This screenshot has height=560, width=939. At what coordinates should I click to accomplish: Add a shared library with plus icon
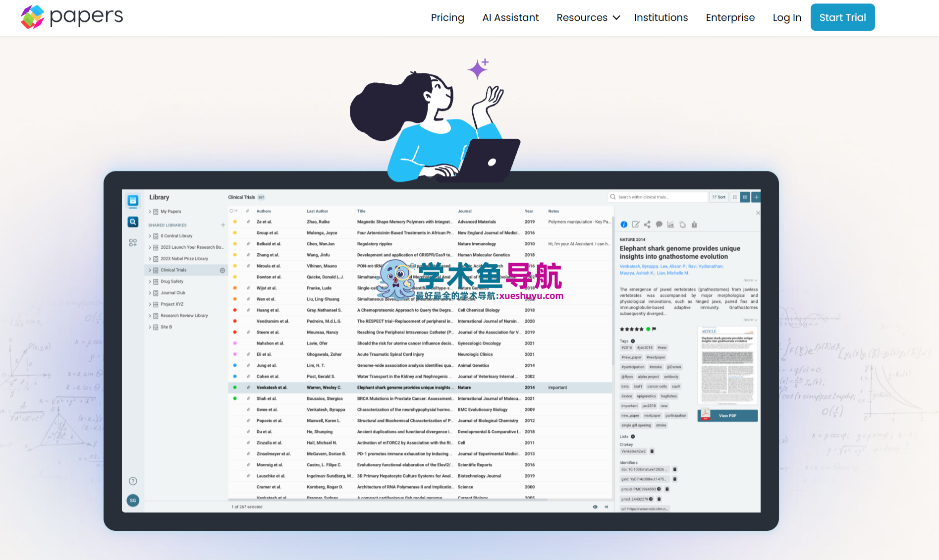pyautogui.click(x=223, y=225)
